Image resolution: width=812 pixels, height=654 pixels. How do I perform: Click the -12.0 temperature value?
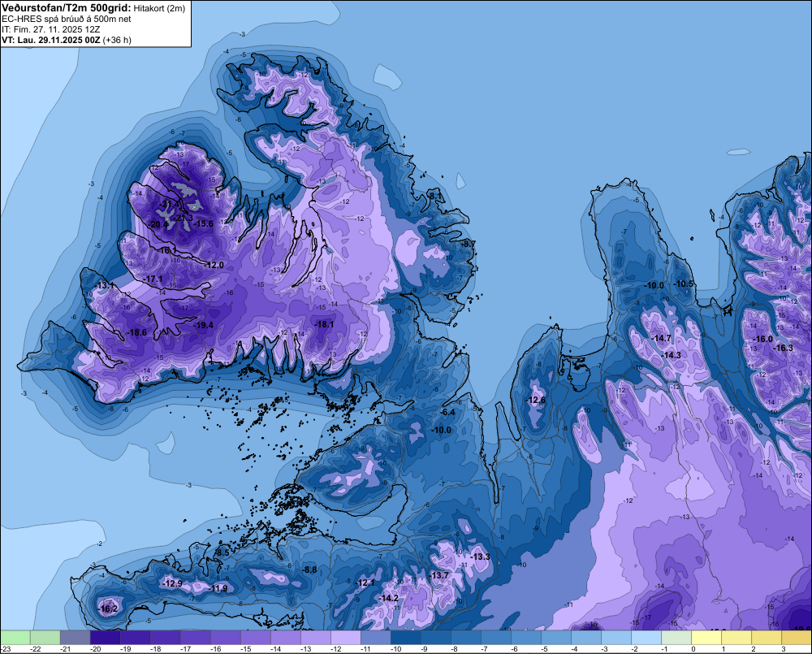(214, 265)
